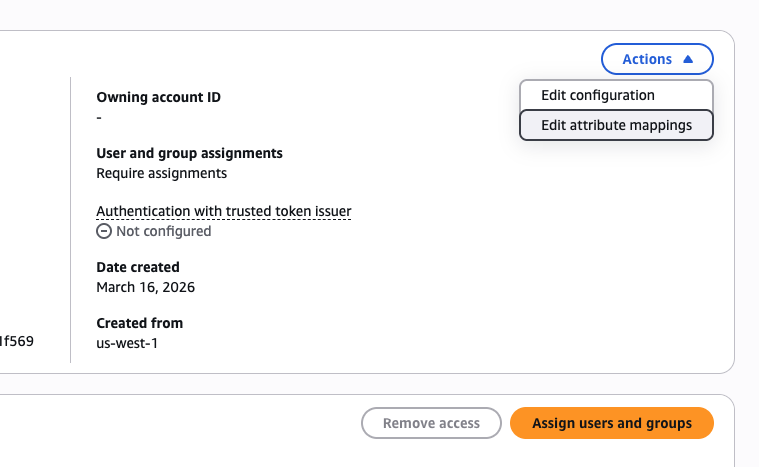The image size is (759, 467).
Task: Click the truncated ID ending in f569
Action: [x=17, y=341]
